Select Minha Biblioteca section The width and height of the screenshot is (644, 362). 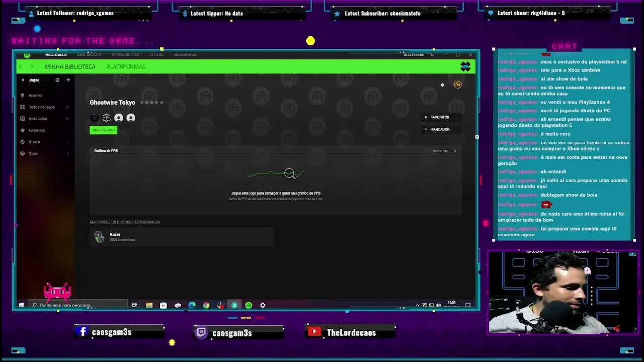pyautogui.click(x=70, y=66)
